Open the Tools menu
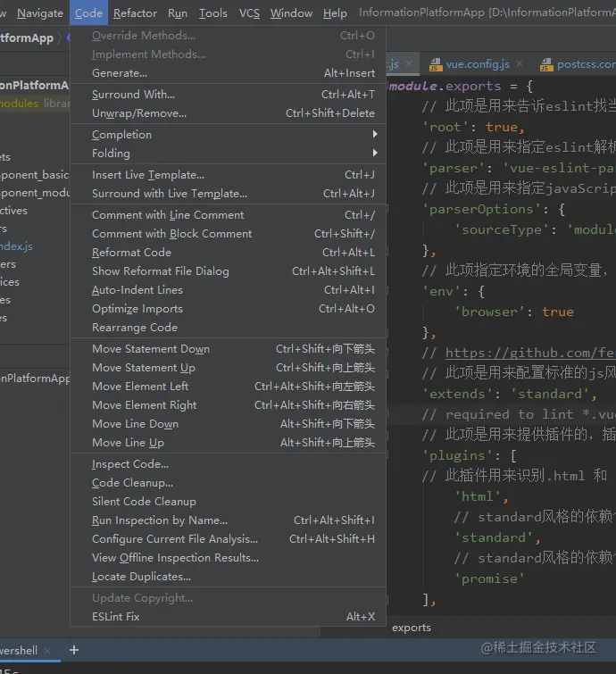This screenshot has height=674, width=616. point(212,13)
